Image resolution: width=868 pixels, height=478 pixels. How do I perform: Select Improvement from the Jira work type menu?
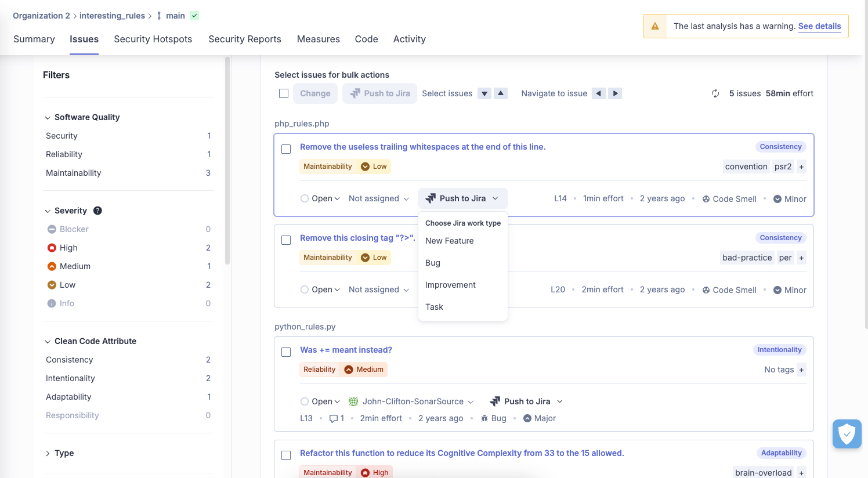pyautogui.click(x=450, y=285)
